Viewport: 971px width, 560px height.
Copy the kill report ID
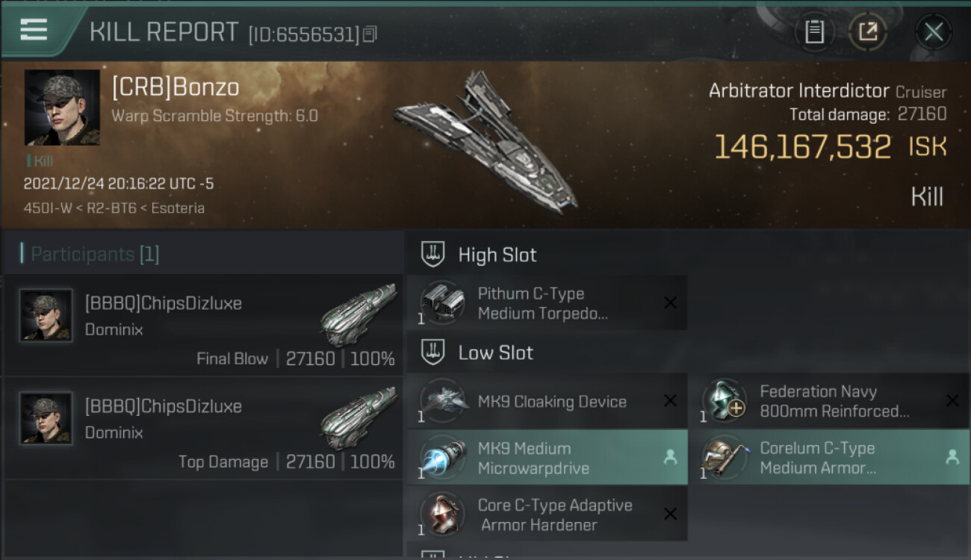pyautogui.click(x=370, y=34)
